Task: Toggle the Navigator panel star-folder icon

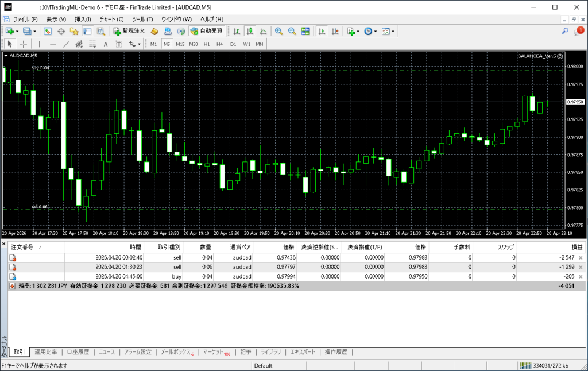Action: (x=74, y=31)
